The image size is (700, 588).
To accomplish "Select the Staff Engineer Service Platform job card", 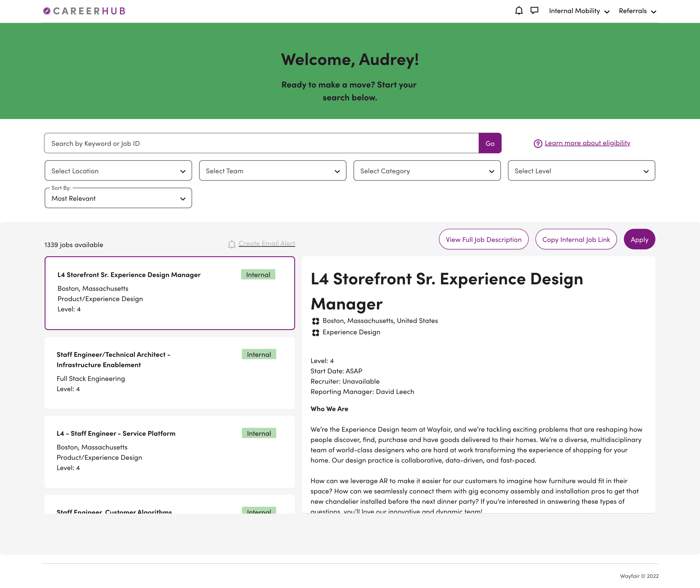I will point(170,451).
